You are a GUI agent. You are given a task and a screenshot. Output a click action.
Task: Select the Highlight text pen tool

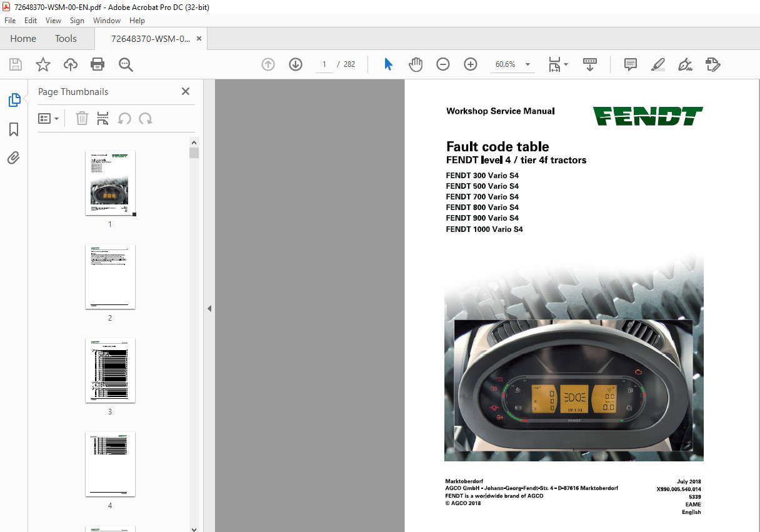[x=657, y=64]
